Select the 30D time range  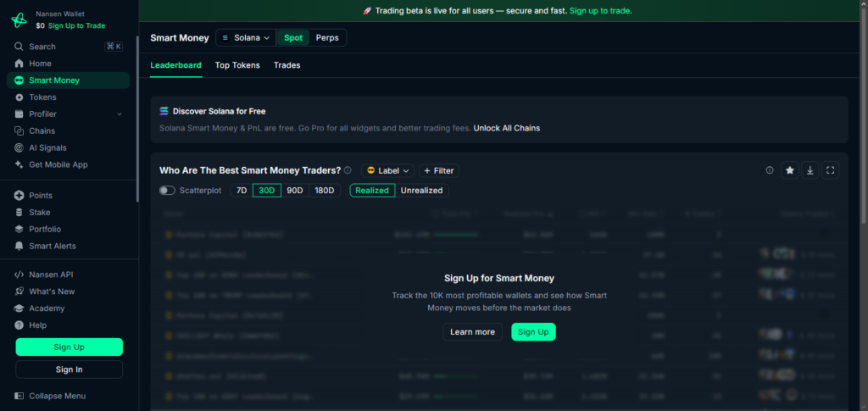(267, 191)
